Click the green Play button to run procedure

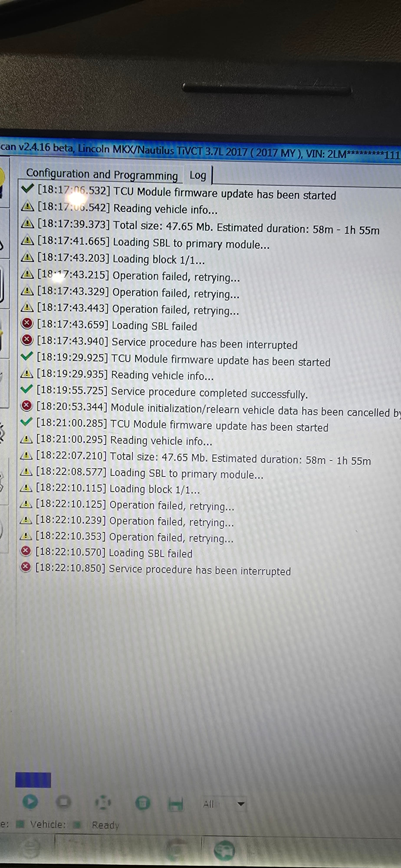[30, 802]
